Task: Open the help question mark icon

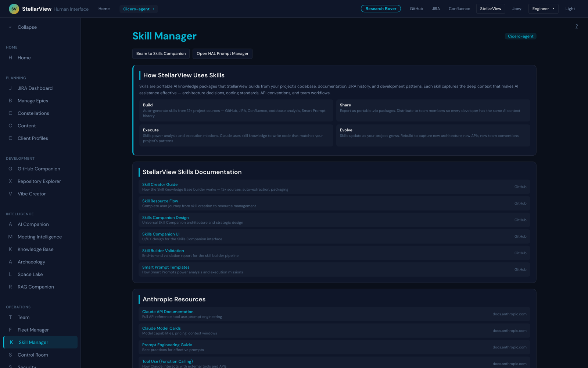Action: (577, 26)
